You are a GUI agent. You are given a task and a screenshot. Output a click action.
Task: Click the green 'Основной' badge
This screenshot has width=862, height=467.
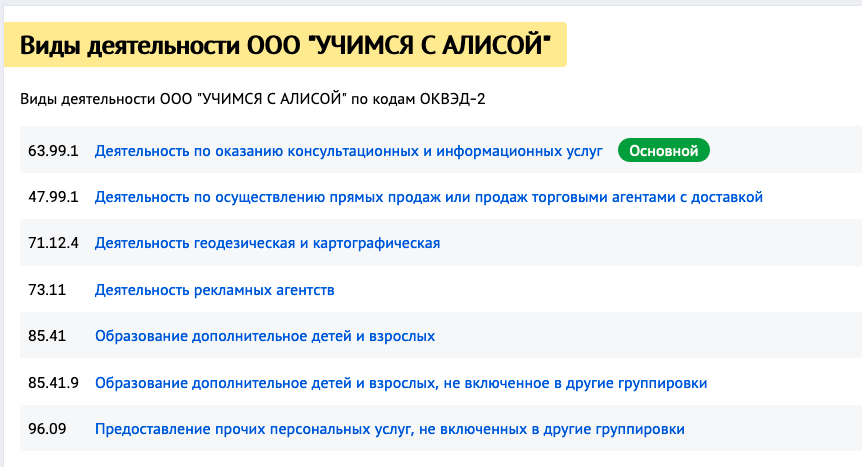pos(664,151)
